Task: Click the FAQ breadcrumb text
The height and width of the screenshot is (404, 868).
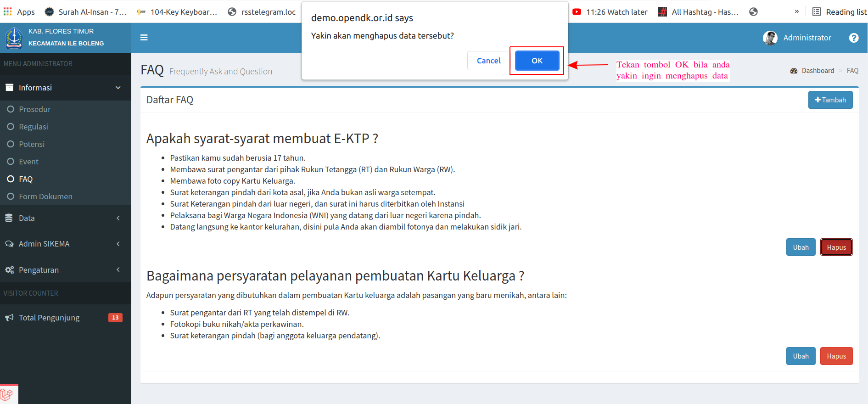Action: [x=852, y=71]
